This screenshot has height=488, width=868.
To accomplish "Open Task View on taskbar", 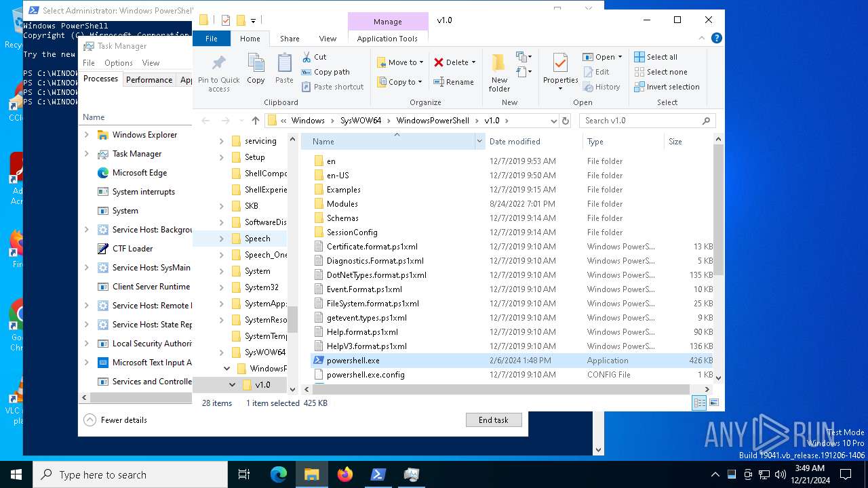I will coord(244,474).
